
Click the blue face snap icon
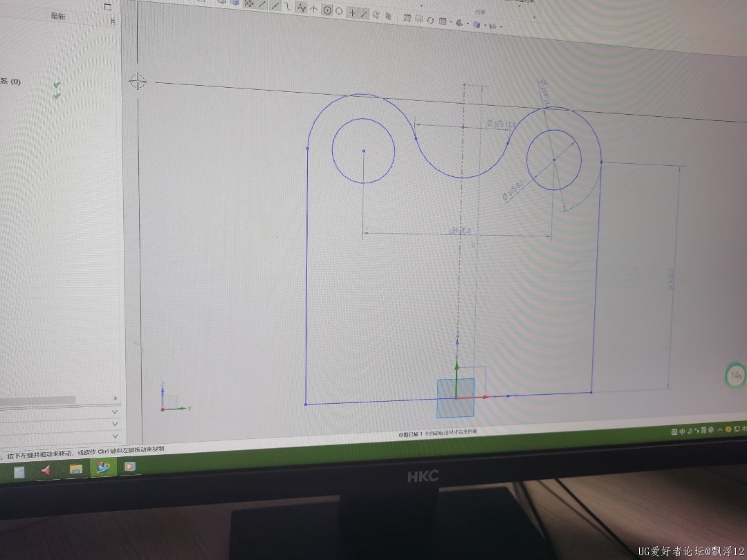pyautogui.click(x=376, y=15)
